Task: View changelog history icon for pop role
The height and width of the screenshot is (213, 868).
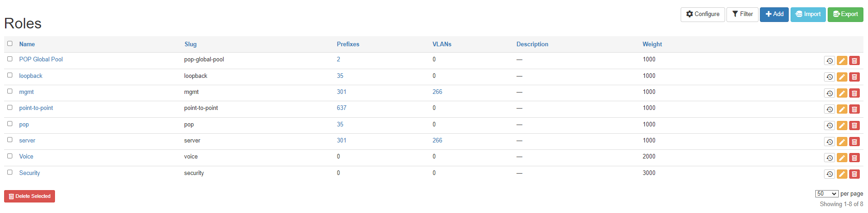Action: point(829,126)
